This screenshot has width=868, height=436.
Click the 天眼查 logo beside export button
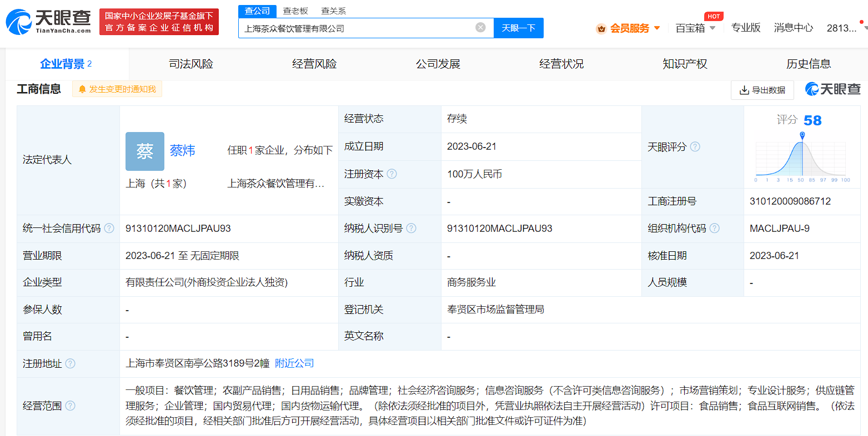[x=832, y=89]
